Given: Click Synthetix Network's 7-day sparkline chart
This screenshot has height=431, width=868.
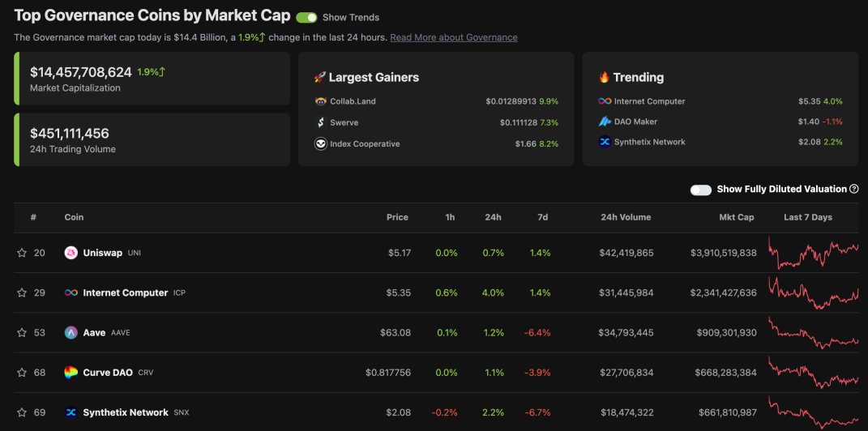Looking at the screenshot, I should click(x=814, y=412).
